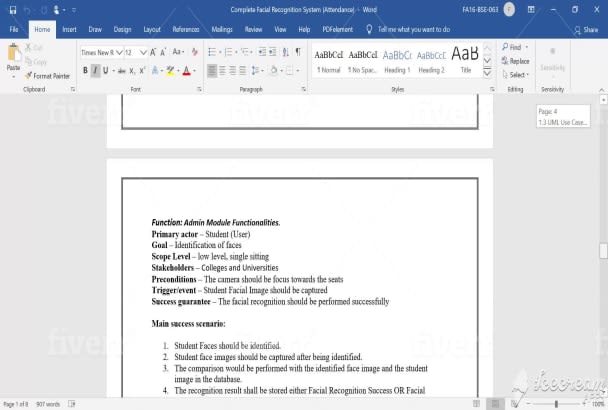The image size is (608, 410).
Task: Select the Format Painter tool
Action: [x=47, y=76]
